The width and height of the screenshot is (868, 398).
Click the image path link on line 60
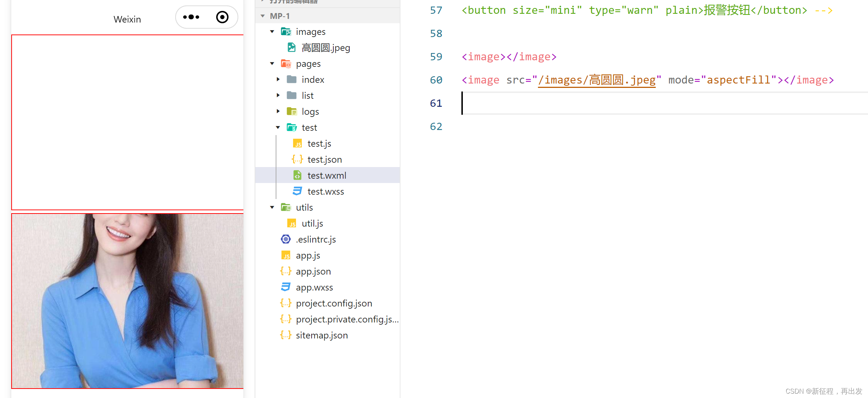(x=596, y=80)
